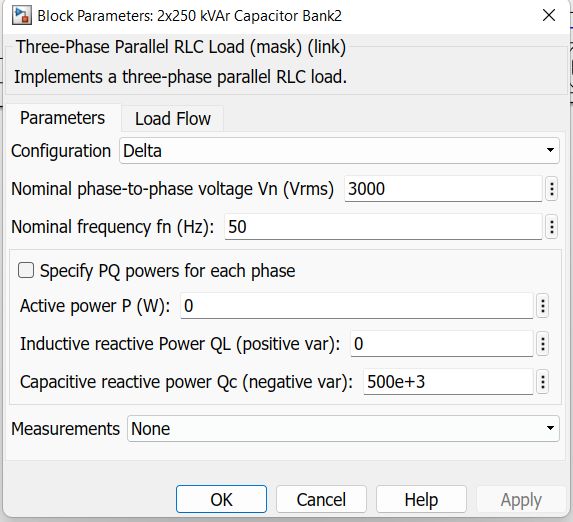Click the dialog title '2x250 kVAr Capacitor Bank2'
The image size is (573, 522).
[250, 16]
